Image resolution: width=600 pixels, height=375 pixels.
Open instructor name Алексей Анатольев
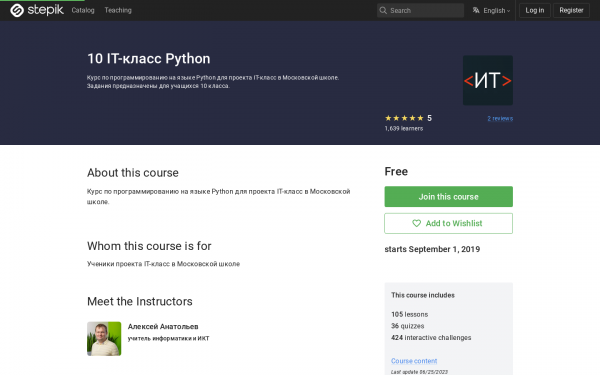point(163,326)
